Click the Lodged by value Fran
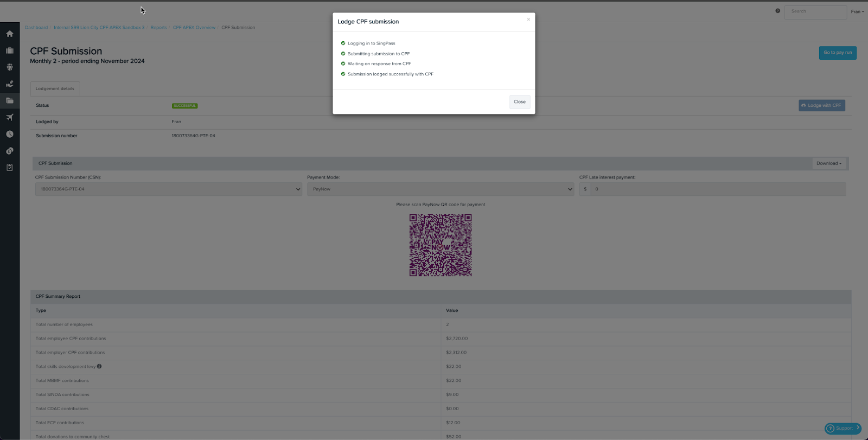The width and height of the screenshot is (868, 440). click(176, 122)
